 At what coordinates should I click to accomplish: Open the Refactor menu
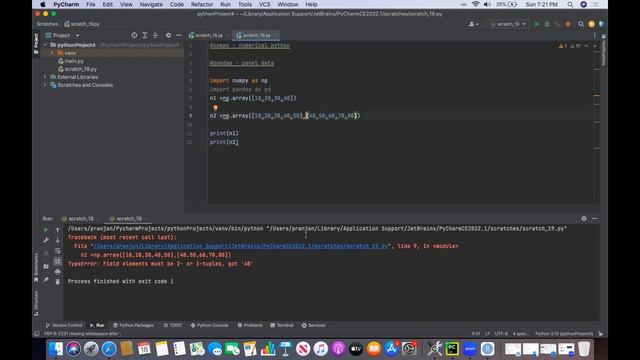(202, 4)
